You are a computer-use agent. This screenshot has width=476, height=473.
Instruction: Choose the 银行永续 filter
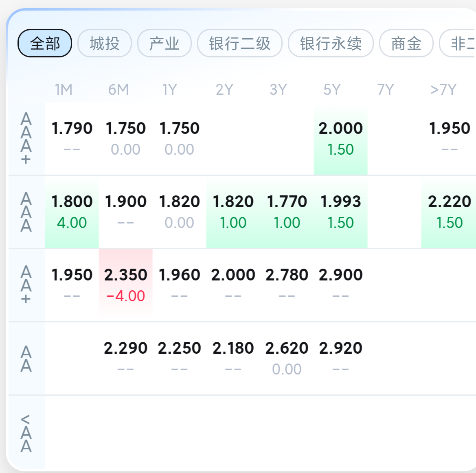(x=330, y=44)
